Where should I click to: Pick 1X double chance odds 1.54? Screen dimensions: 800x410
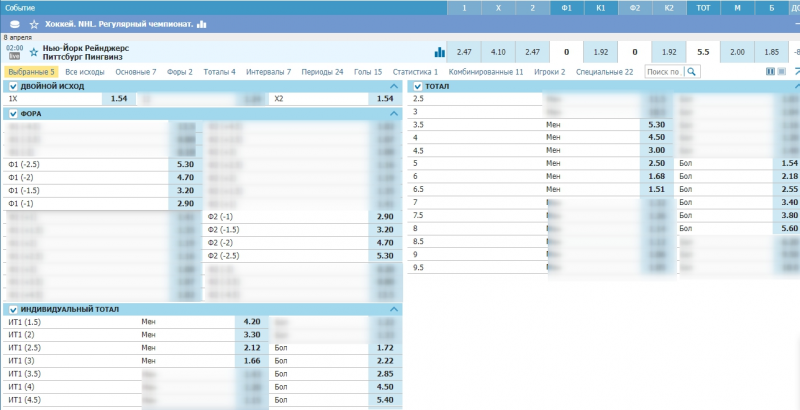pyautogui.click(x=119, y=99)
